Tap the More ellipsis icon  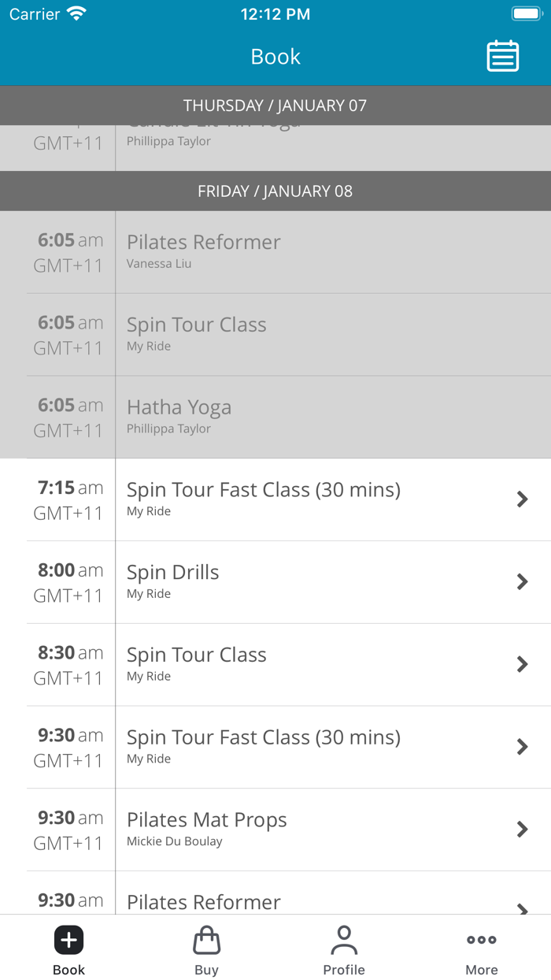coord(481,939)
